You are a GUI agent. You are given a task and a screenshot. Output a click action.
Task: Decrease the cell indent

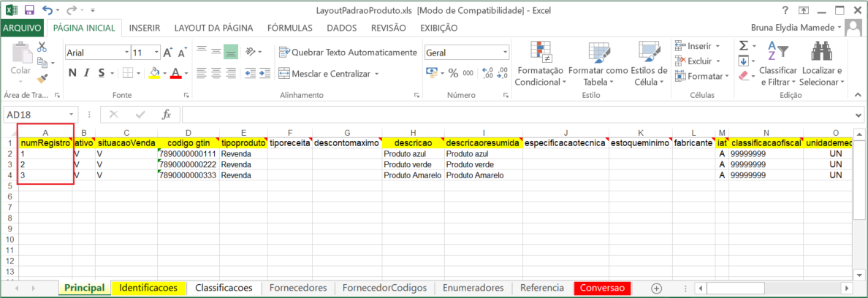point(250,73)
